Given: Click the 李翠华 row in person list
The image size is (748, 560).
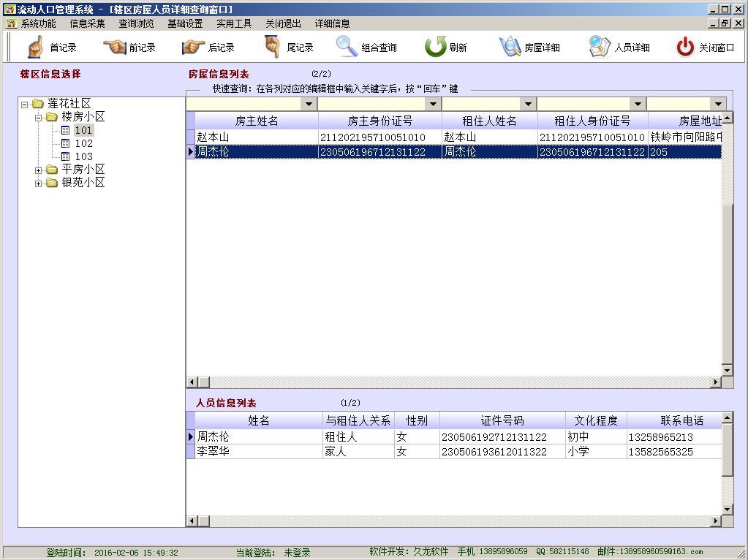Looking at the screenshot, I should pyautogui.click(x=256, y=452).
